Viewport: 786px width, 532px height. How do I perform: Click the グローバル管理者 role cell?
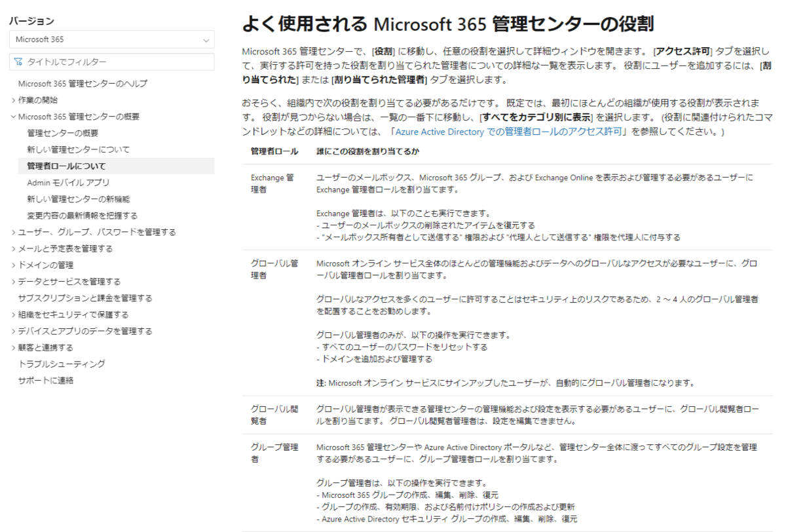point(275,269)
